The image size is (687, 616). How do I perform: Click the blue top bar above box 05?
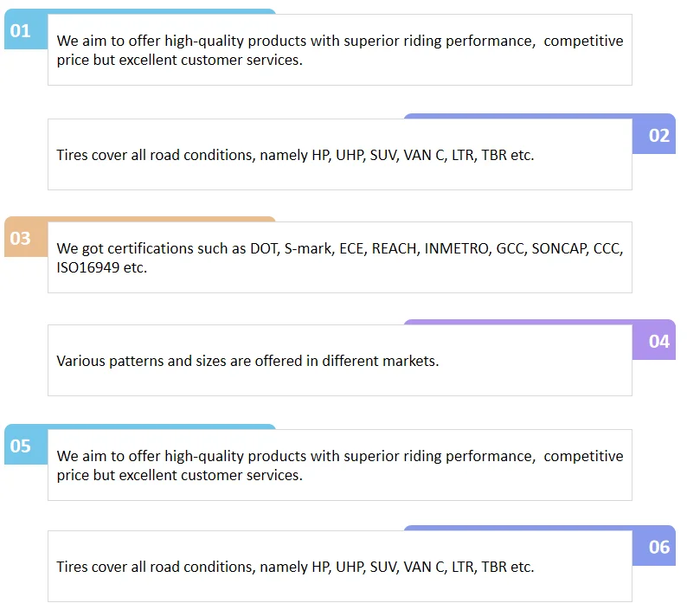coord(140,427)
